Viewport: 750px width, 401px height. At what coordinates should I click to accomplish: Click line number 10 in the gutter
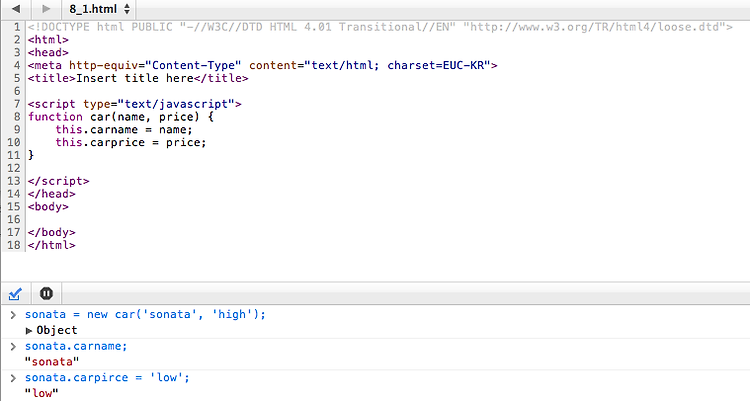coord(14,143)
